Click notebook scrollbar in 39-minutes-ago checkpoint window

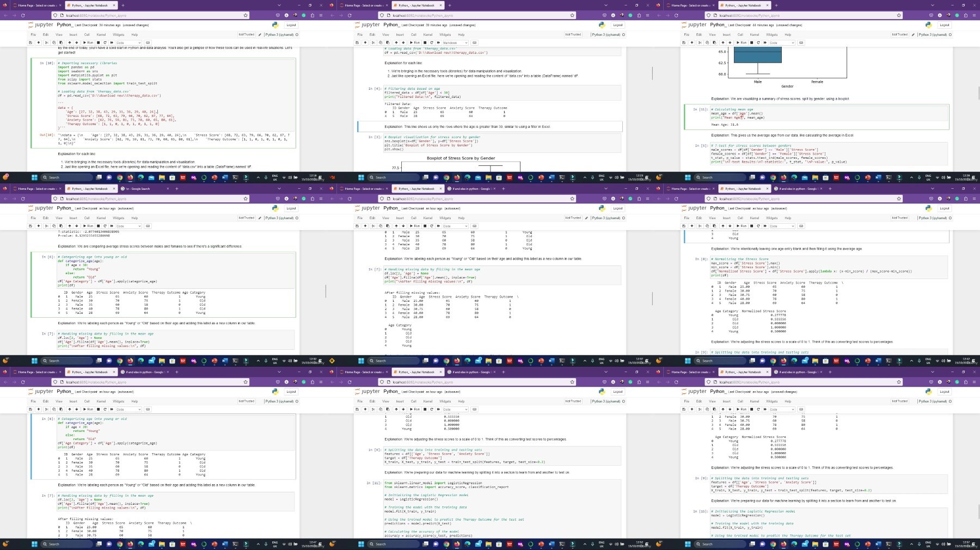(652, 73)
